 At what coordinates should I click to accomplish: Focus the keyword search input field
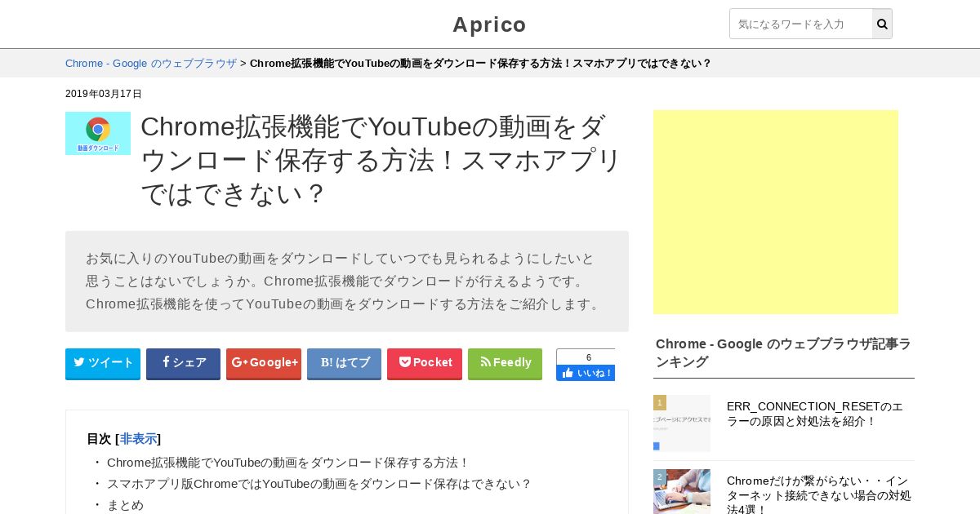[x=800, y=24]
